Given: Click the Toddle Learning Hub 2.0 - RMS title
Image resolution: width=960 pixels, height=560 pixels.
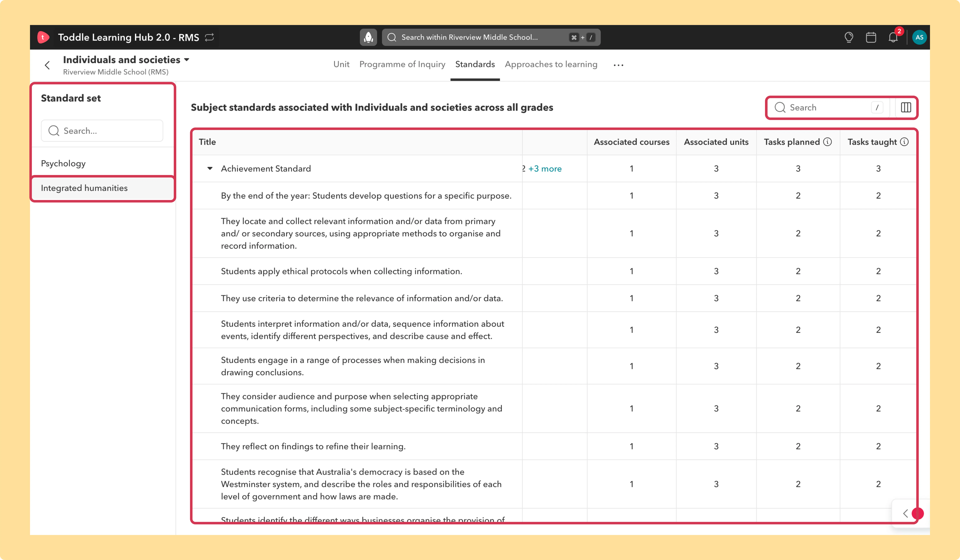Looking at the screenshot, I should tap(128, 37).
